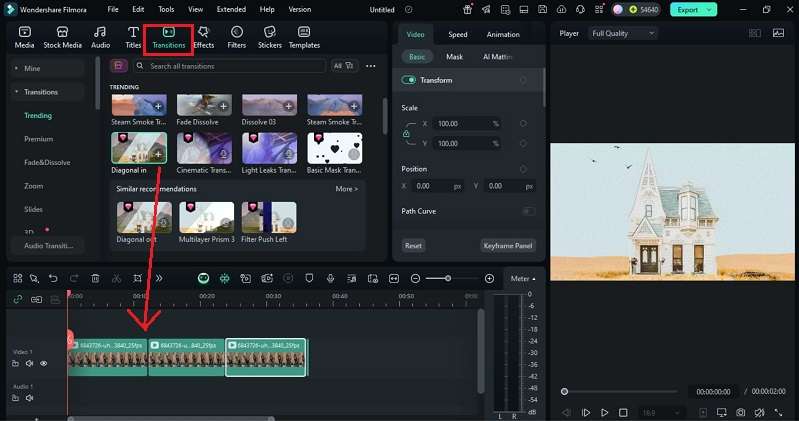The width and height of the screenshot is (799, 421).
Task: Select the Fade Dissolve transition thumbnail
Action: (204, 105)
